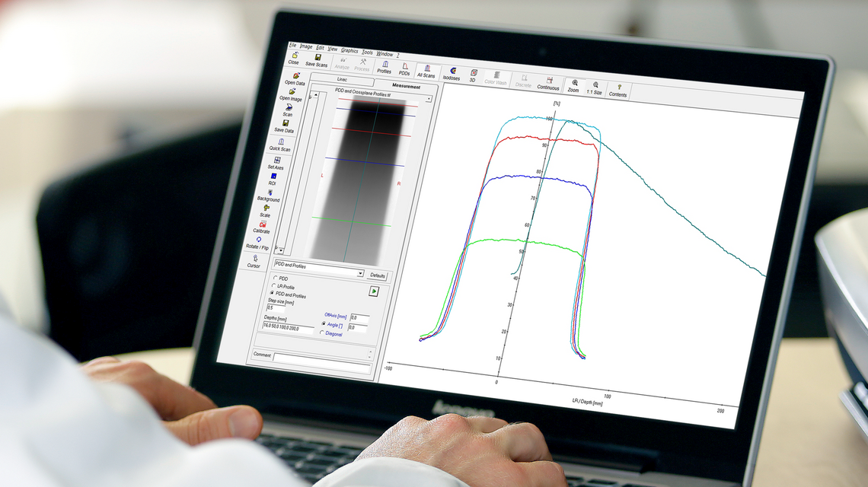Open the image file dropdown arrow
The height and width of the screenshot is (487, 868).
(429, 99)
